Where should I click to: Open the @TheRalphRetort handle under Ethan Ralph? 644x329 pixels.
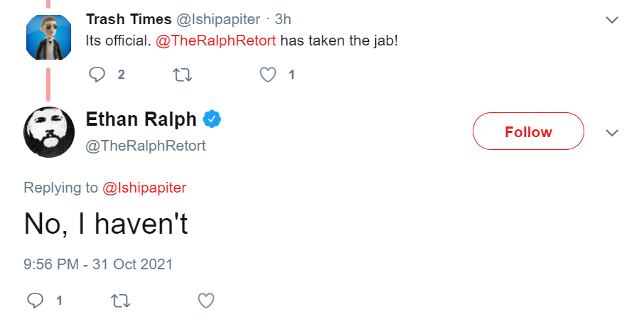(x=146, y=146)
